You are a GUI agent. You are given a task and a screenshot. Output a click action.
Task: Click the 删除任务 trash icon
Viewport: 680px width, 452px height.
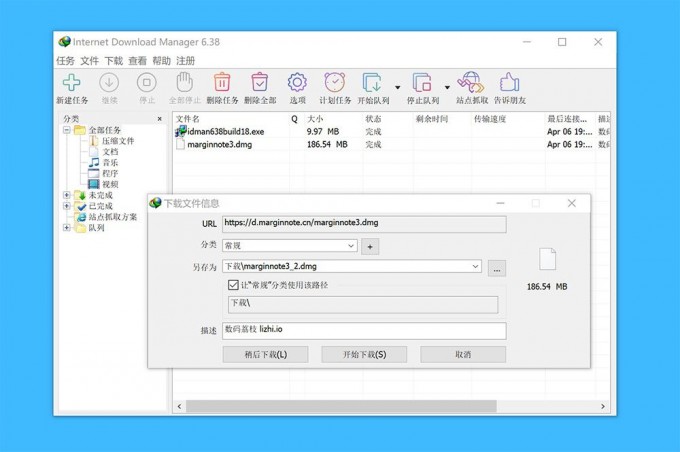[x=222, y=84]
